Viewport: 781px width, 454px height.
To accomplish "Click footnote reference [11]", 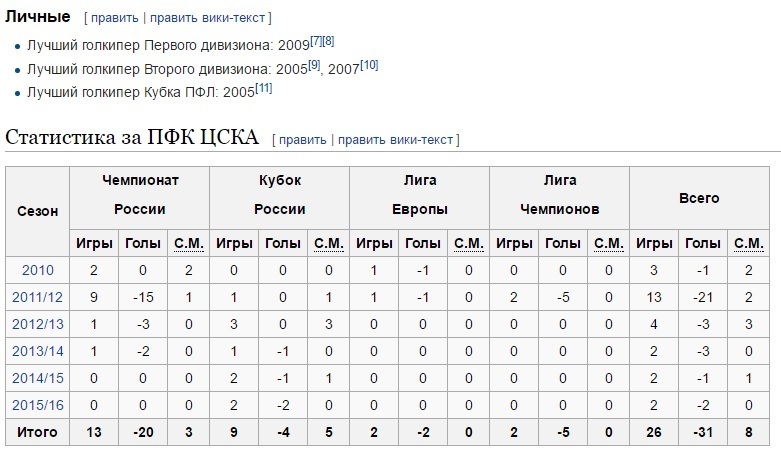I will coord(263,88).
